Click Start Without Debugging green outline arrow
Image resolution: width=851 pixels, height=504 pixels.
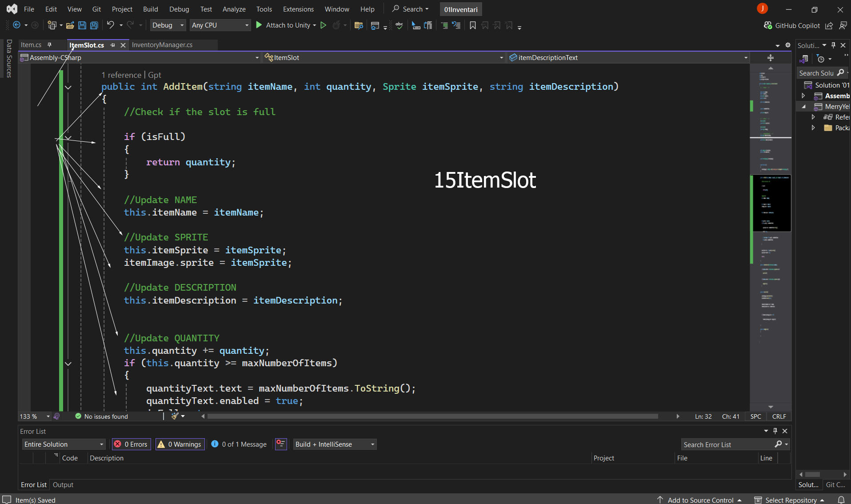tap(324, 25)
